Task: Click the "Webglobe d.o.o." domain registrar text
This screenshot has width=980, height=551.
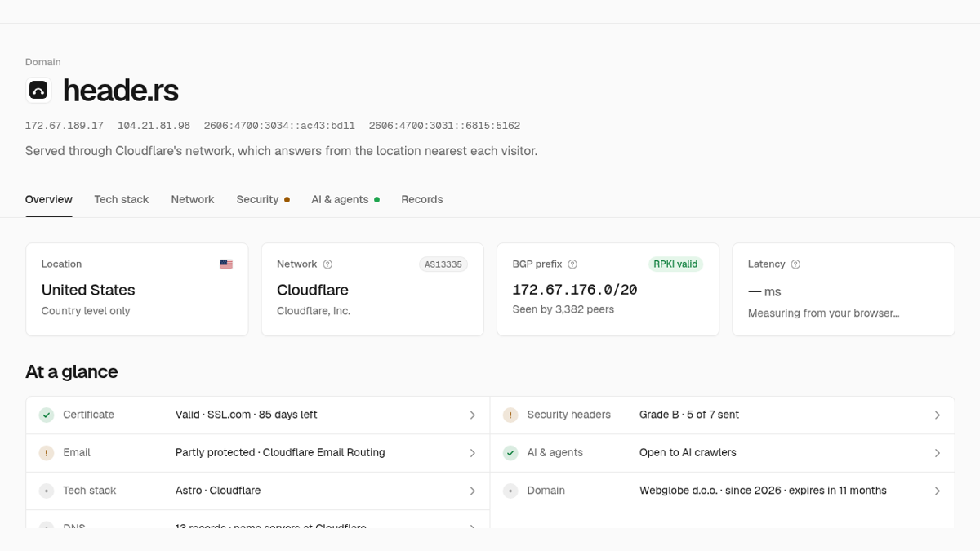Action: pos(679,491)
